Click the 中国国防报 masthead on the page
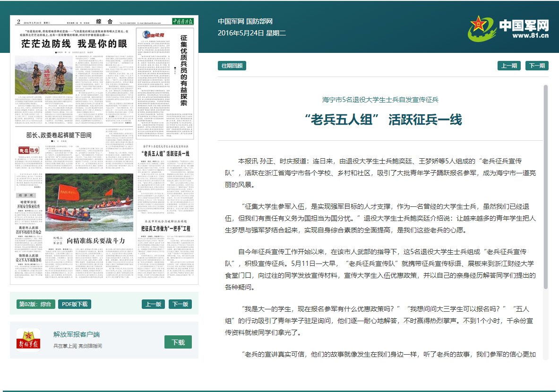The height and width of the screenshot is (392, 559). point(183,21)
